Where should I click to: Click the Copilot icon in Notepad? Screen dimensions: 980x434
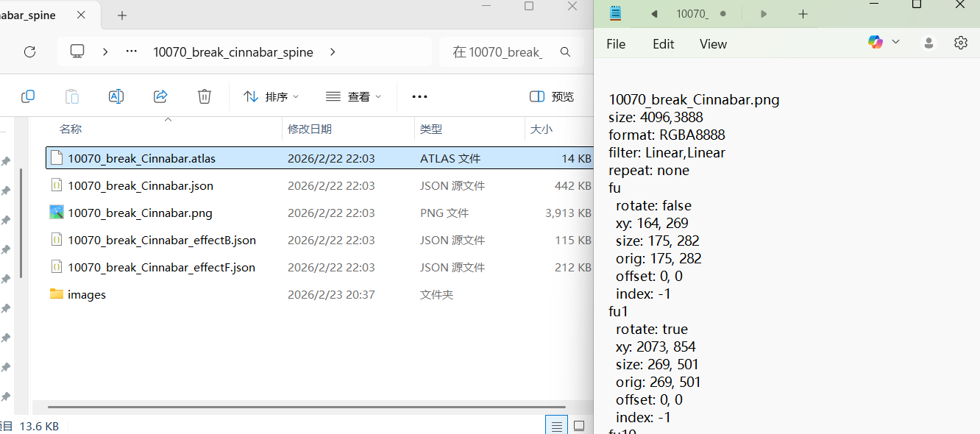(x=875, y=43)
